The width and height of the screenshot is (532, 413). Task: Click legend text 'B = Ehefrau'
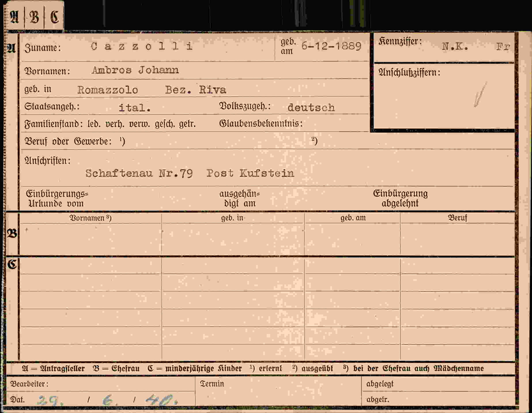point(116,368)
